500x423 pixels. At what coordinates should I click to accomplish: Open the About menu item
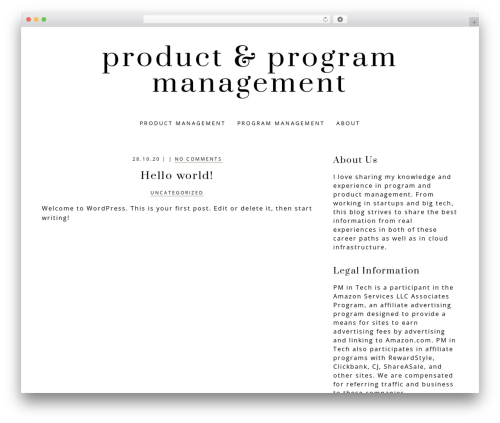[x=348, y=123]
